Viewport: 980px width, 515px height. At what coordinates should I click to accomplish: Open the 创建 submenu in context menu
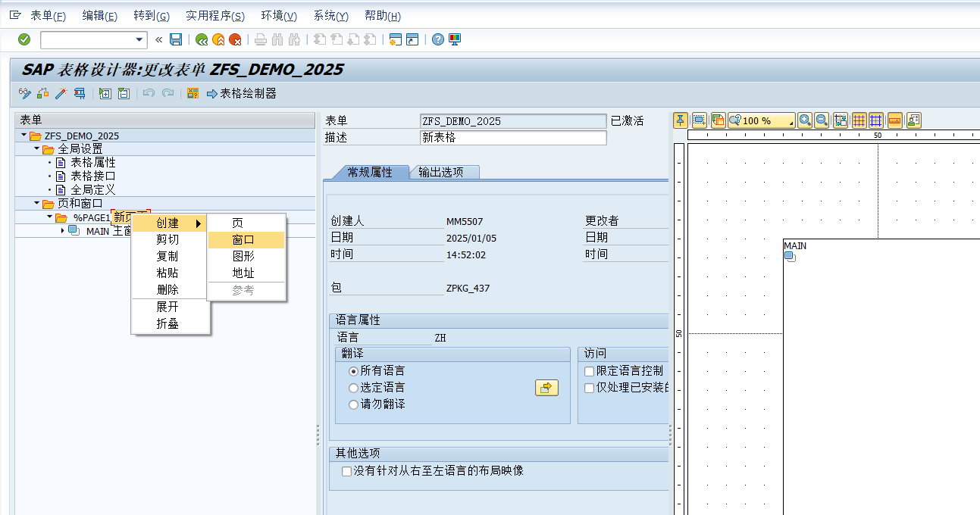pyautogui.click(x=169, y=223)
